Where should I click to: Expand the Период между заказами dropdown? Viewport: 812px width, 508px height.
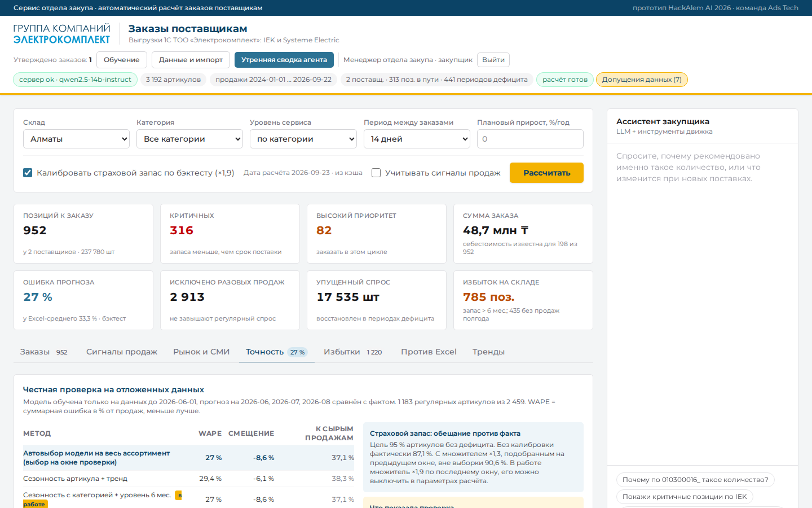pos(417,139)
